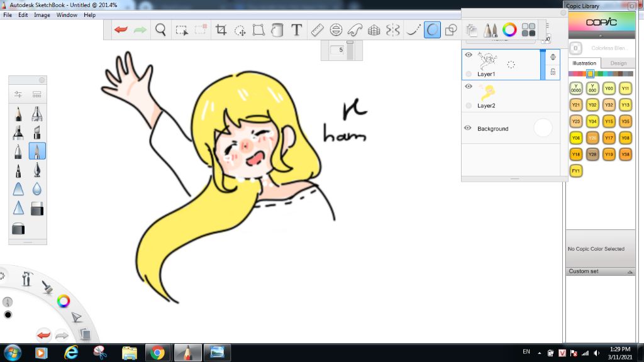This screenshot has height=362, width=644.
Task: Select the Water Drop blur brush
Action: (37, 189)
